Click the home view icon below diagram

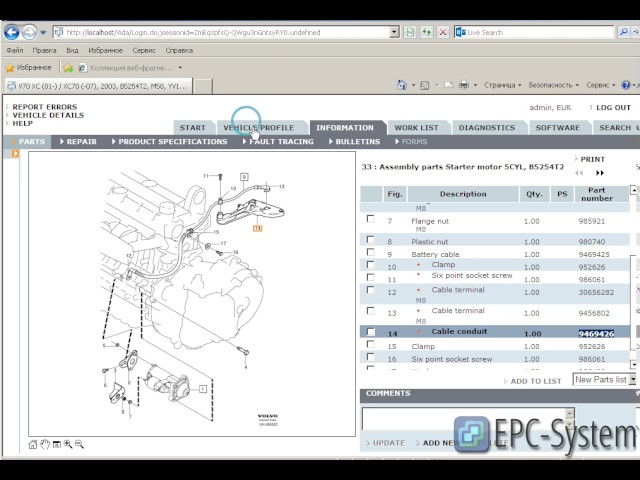point(33,443)
